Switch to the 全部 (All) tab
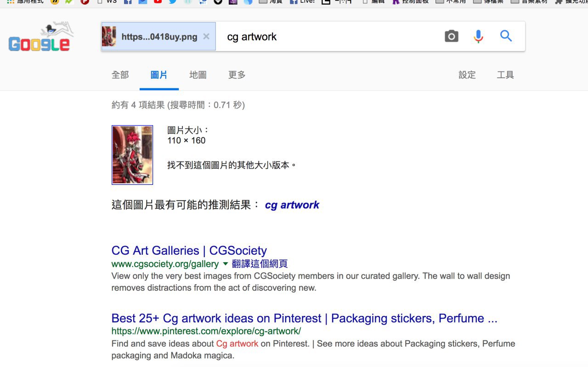Screen dimensions: 588x367 120,75
